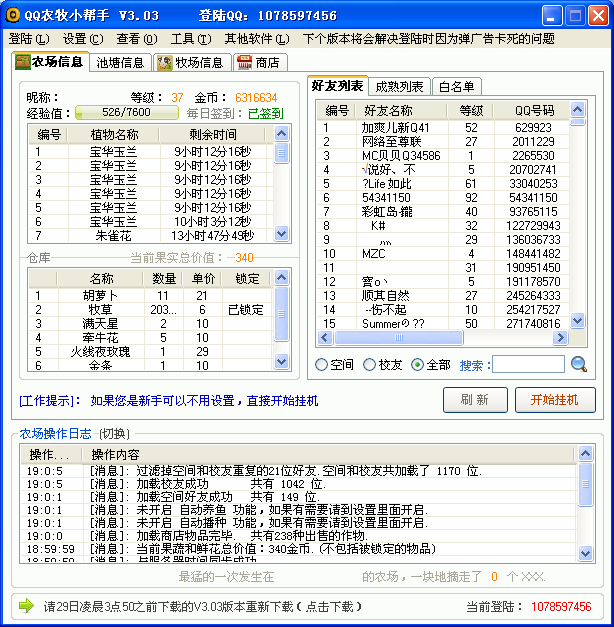
Task: Open the 商店 tab
Action: pyautogui.click(x=260, y=63)
